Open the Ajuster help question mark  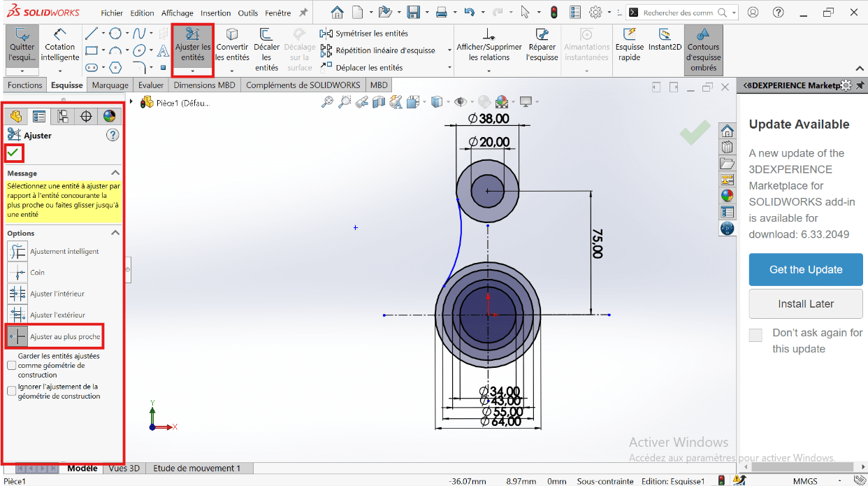[x=113, y=135]
